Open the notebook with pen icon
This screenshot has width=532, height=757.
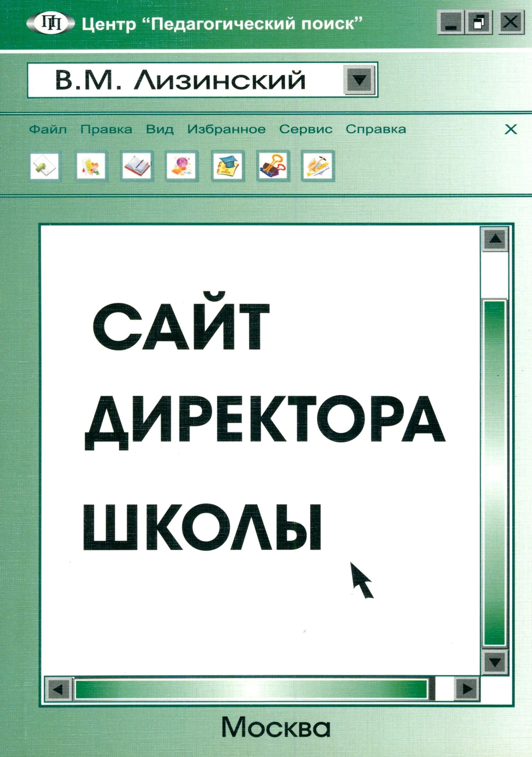pos(136,166)
